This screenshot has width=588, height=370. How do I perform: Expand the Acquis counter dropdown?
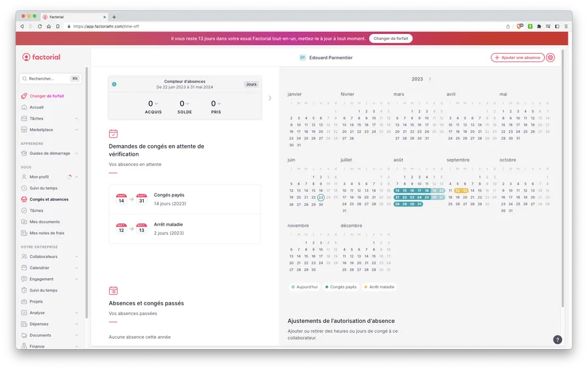[x=156, y=103]
